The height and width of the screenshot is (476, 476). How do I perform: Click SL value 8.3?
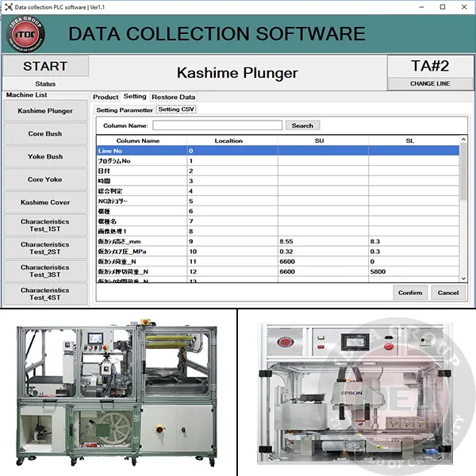tap(414, 241)
